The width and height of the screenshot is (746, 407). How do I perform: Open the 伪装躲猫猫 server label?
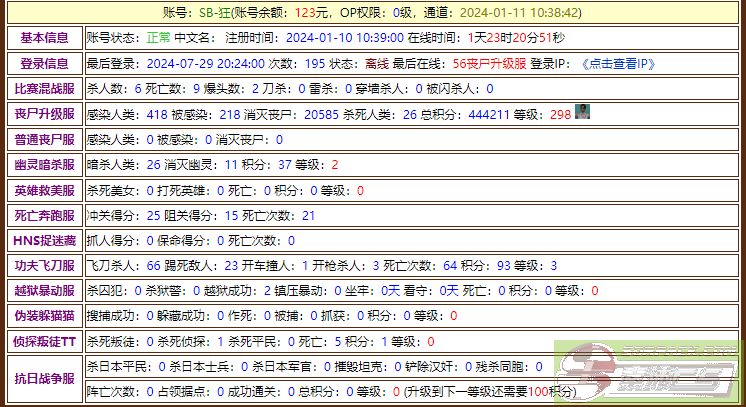click(x=45, y=316)
